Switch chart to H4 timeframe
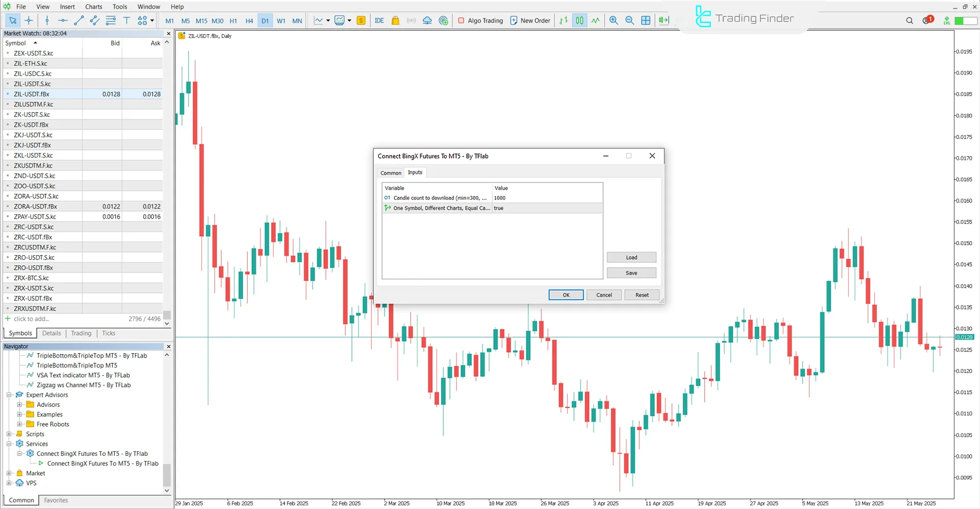Screen dimensions: 980x509 (249, 21)
